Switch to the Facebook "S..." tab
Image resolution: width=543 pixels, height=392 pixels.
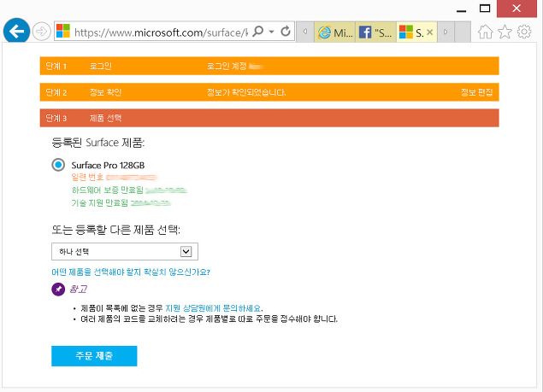click(375, 32)
